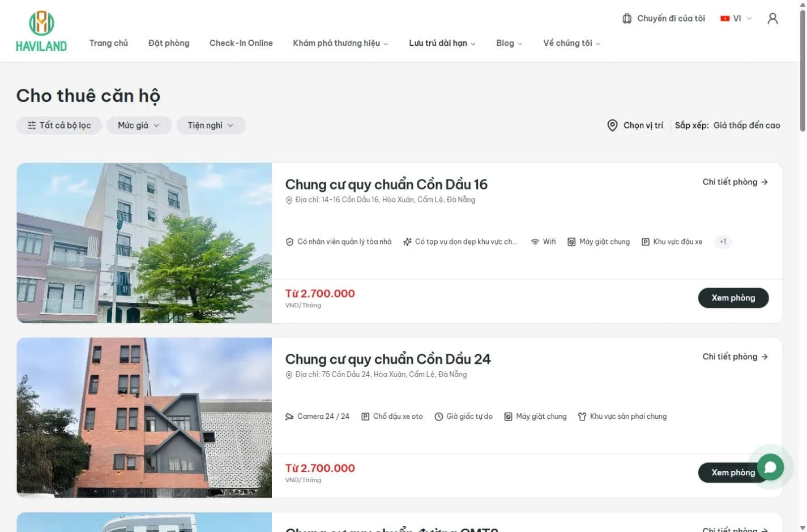Open Check-In Online
This screenshot has height=532, width=807.
tap(241, 43)
